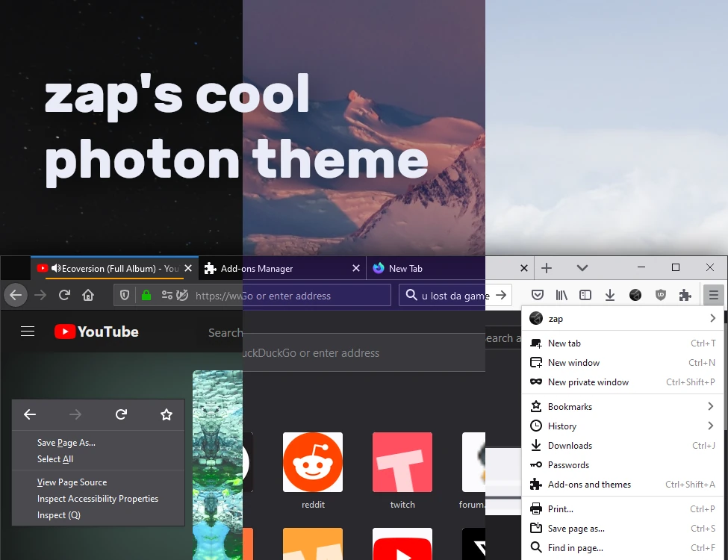Open the Downloads toolbar icon
The height and width of the screenshot is (560, 728).
point(609,294)
